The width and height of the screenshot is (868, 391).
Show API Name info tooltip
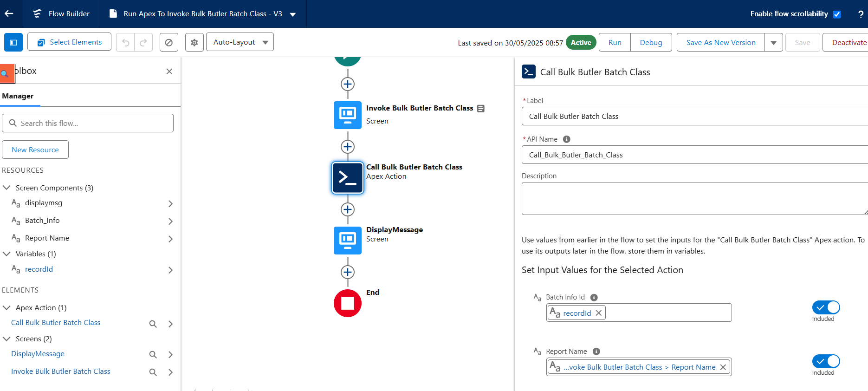click(566, 139)
